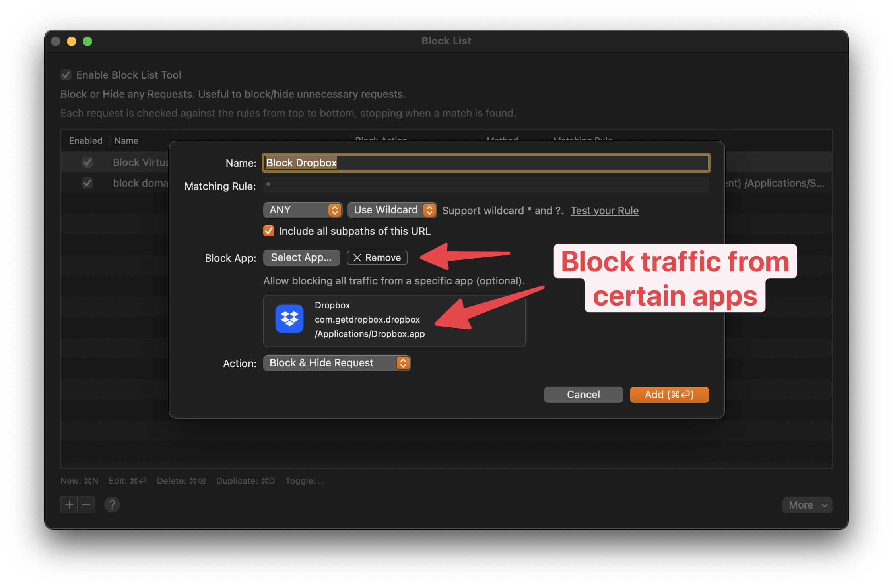Select the com.getdropbox.dropbox text

367,319
